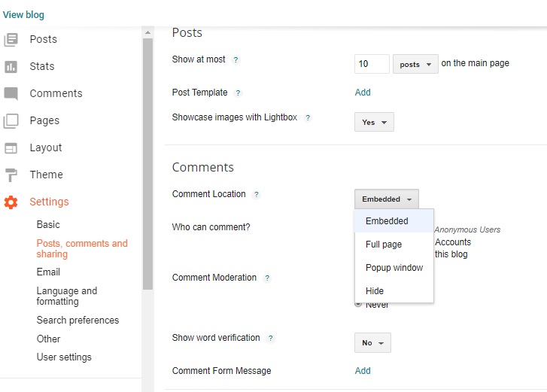Click the Show at most number field
This screenshot has width=547, height=392.
(x=372, y=64)
